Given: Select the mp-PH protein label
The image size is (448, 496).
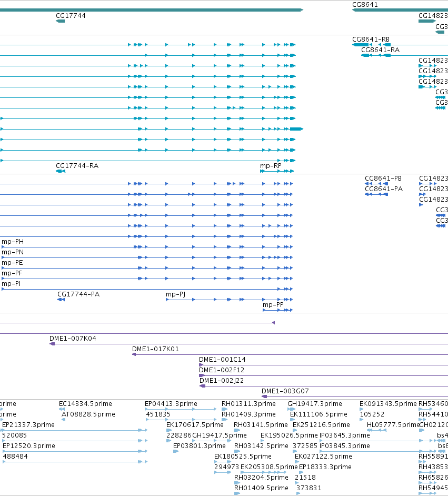Looking at the screenshot, I should click(x=13, y=242).
